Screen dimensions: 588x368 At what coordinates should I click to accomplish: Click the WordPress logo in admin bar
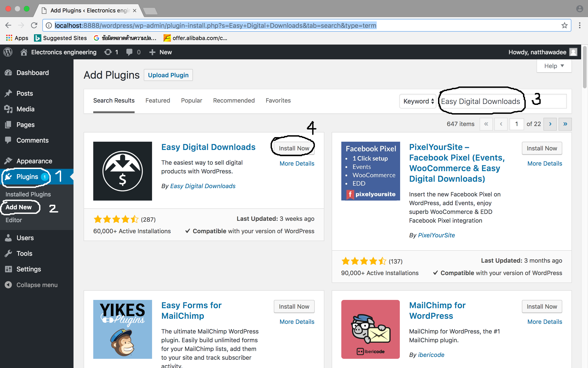pyautogui.click(x=8, y=52)
